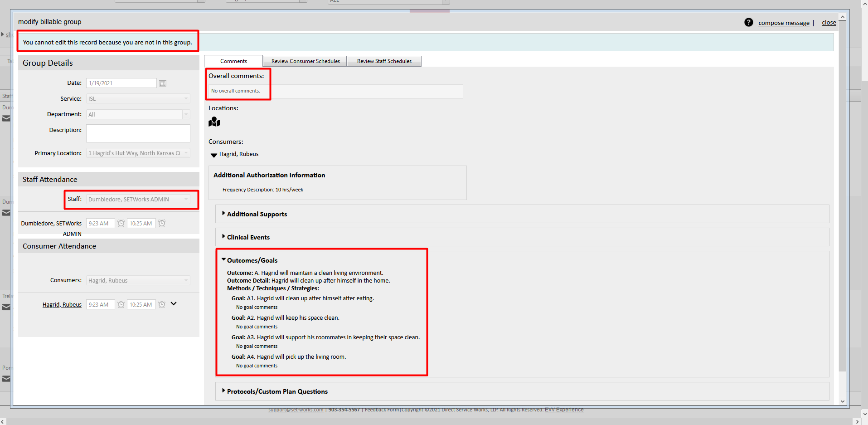The height and width of the screenshot is (425, 868).
Task: Open the Primary Location dropdown
Action: [138, 153]
